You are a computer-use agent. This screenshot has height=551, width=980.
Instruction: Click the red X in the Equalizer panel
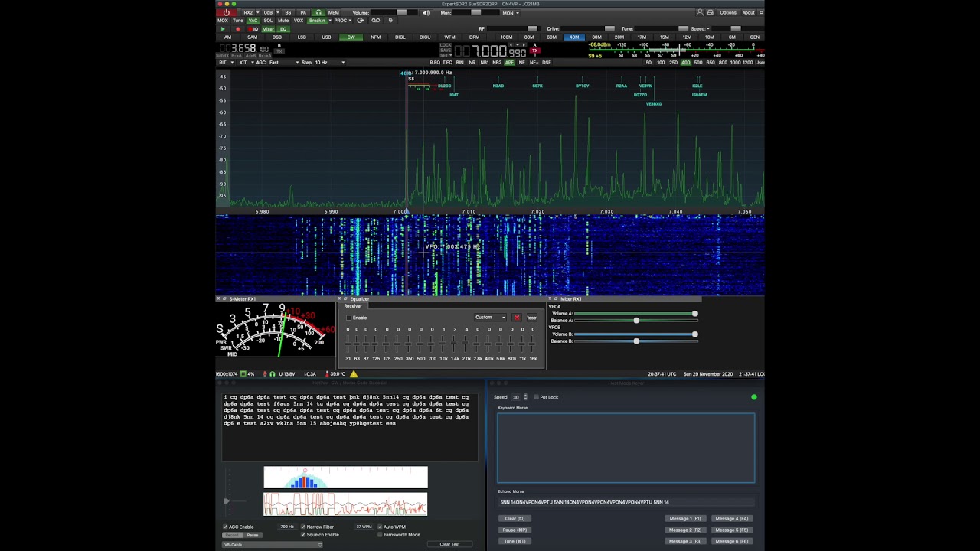click(517, 318)
